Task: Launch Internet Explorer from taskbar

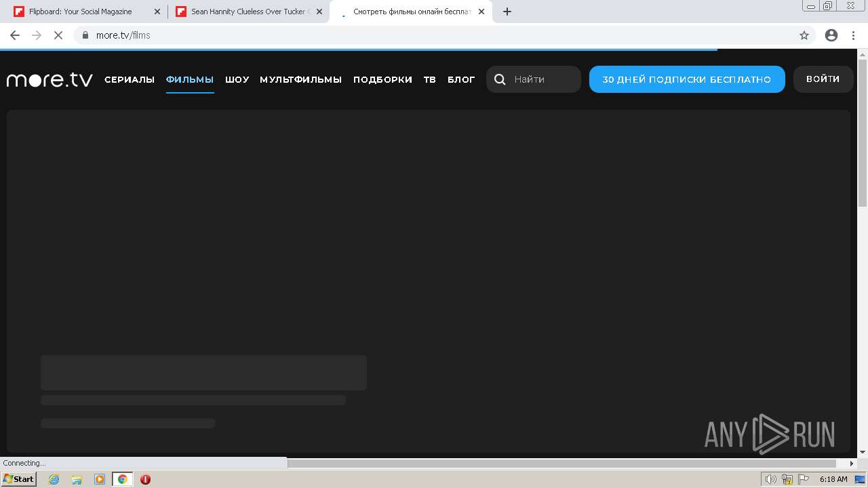Action: pyautogui.click(x=54, y=479)
